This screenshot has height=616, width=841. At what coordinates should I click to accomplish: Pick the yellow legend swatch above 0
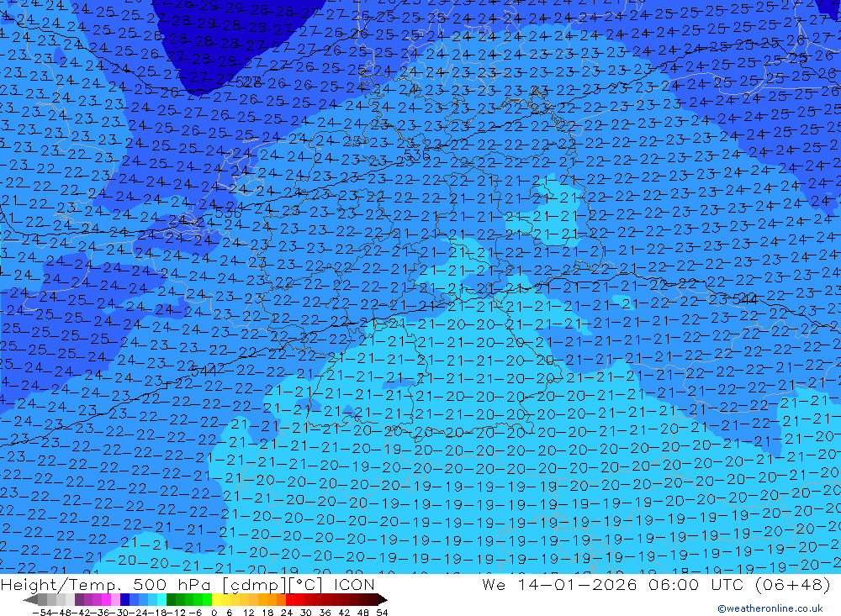click(216, 600)
